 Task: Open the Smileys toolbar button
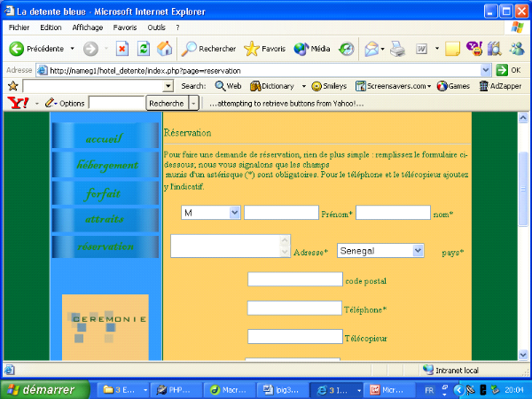329,86
